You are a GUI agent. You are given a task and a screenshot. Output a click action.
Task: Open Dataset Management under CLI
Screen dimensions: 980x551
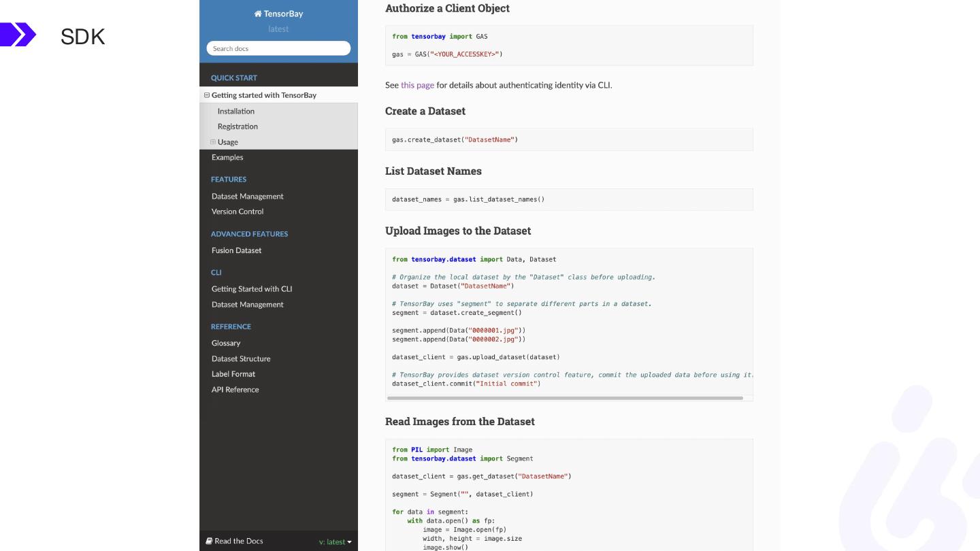pyautogui.click(x=248, y=305)
